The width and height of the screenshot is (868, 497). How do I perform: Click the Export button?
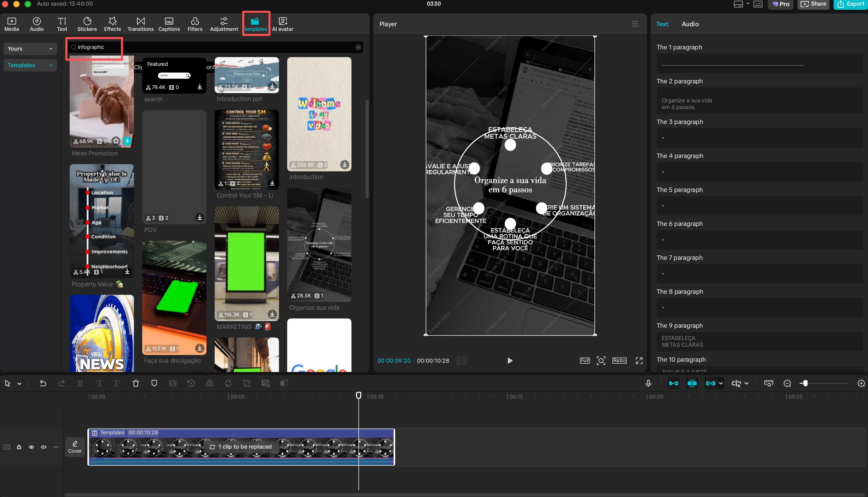[851, 4]
